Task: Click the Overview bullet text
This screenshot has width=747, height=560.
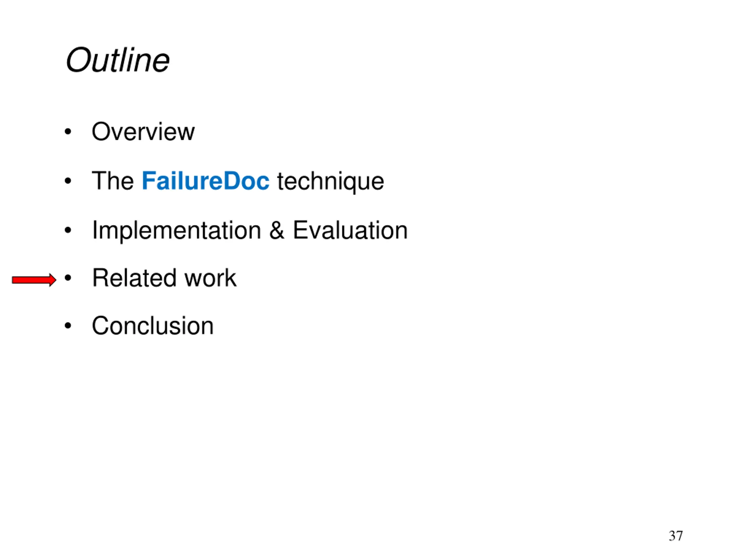Action: [143, 131]
